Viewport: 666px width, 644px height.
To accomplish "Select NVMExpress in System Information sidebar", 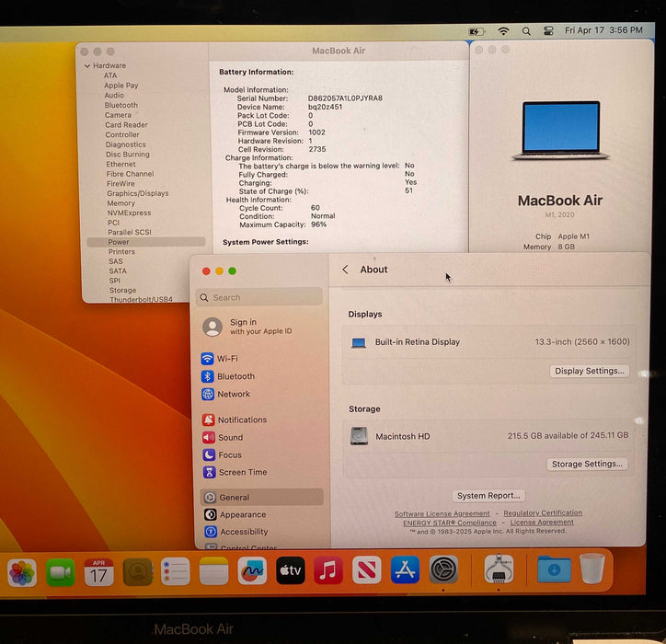I will (129, 213).
